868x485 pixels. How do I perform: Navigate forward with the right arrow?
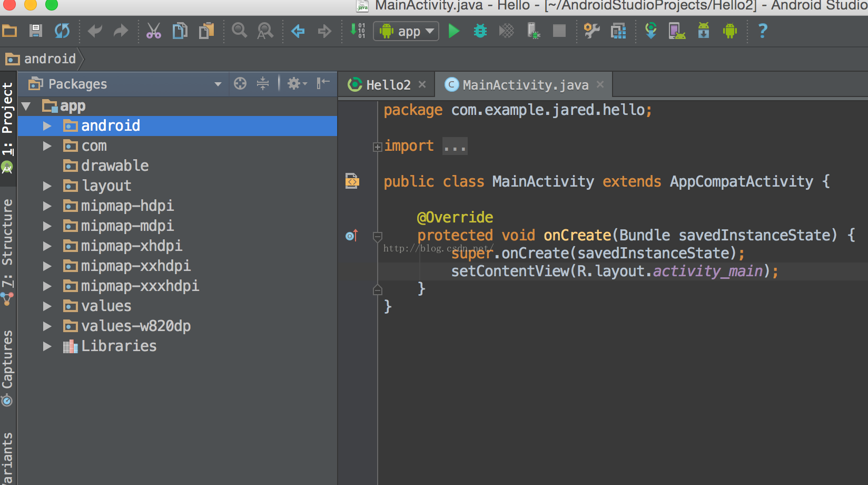pos(324,31)
